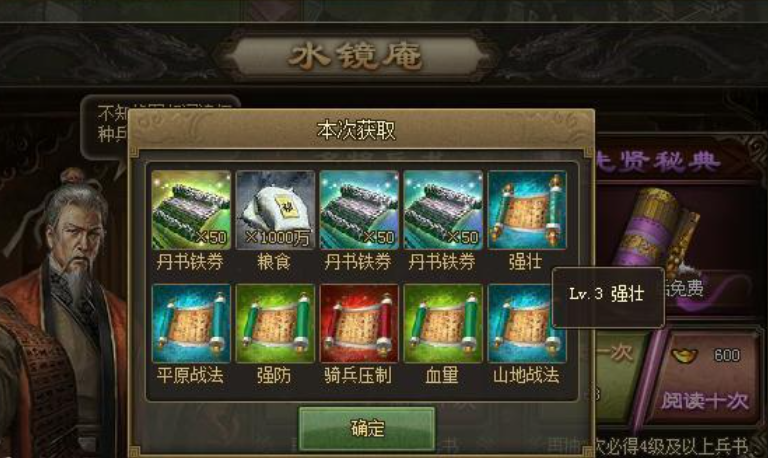Confirm rewards with the 确定 button

point(367,428)
